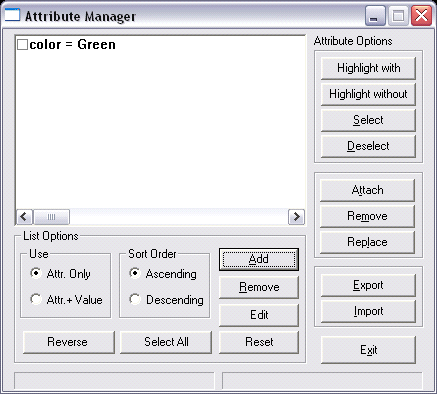The height and width of the screenshot is (395, 438).
Task: Check the "color = Green" checkbox
Action: (22, 45)
